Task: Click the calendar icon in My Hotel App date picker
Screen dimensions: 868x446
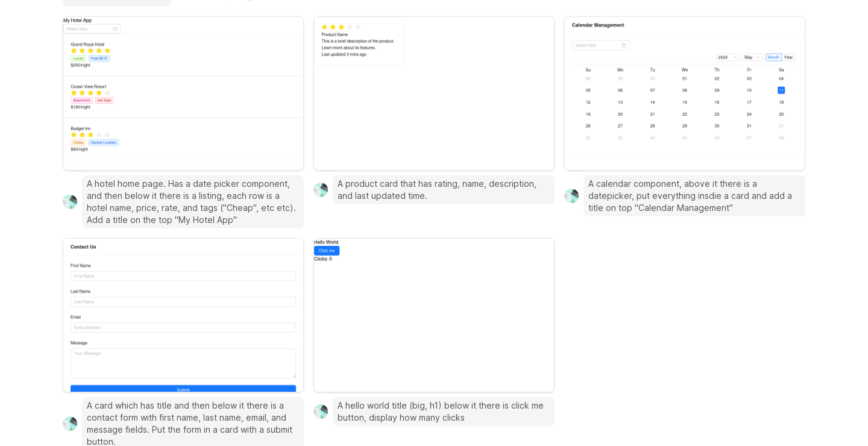Action: [115, 29]
